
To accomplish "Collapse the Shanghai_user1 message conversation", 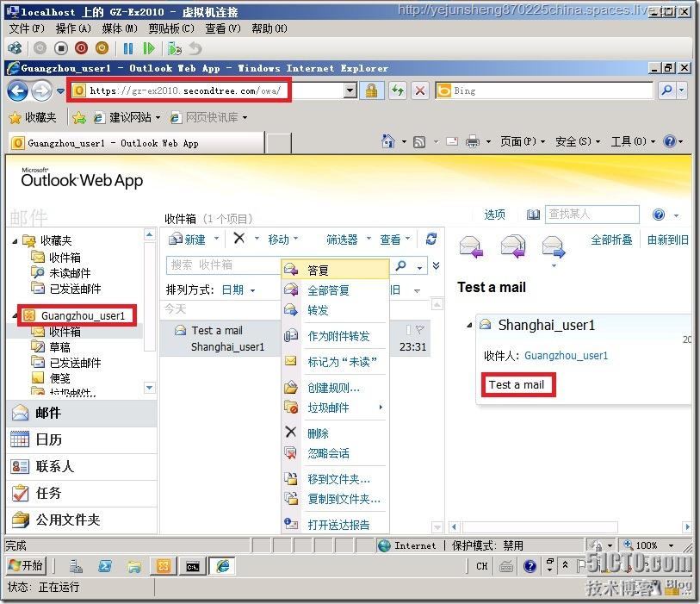I will point(469,325).
